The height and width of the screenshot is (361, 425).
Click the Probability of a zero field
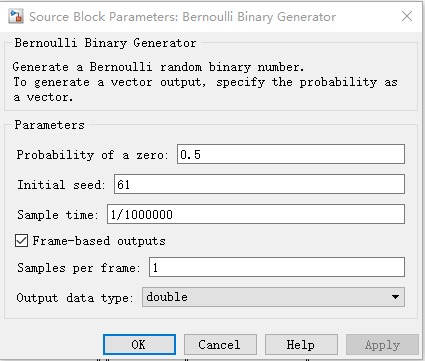291,154
